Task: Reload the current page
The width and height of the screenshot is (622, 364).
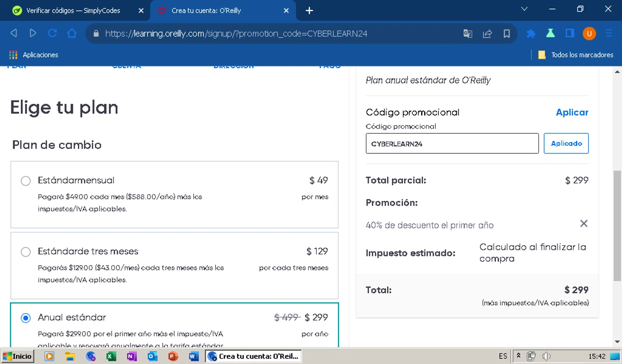Action: click(52, 33)
